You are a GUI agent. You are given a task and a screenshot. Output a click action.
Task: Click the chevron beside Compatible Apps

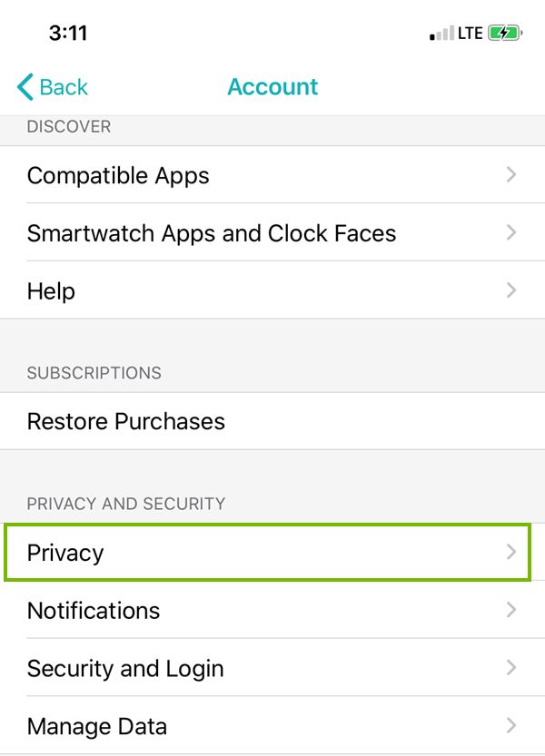[510, 175]
